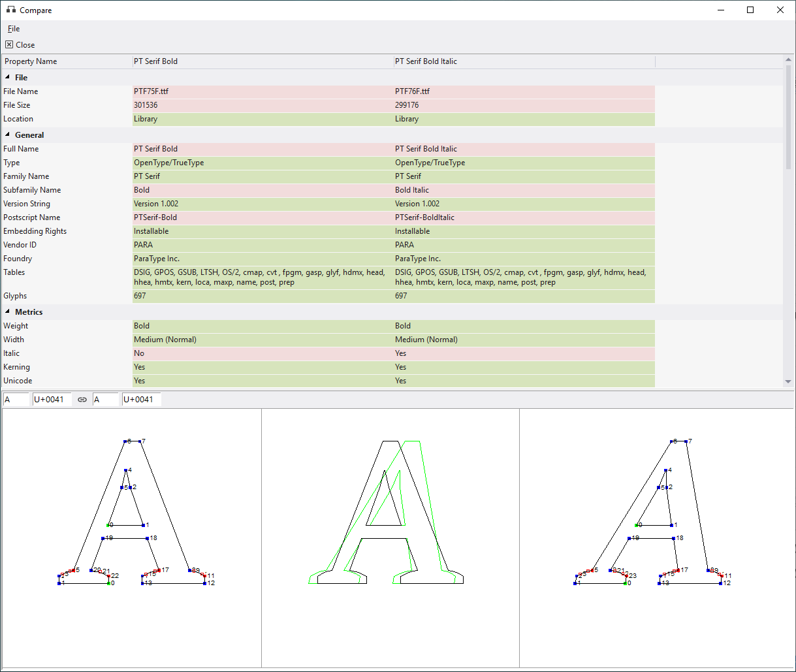796x672 pixels.
Task: Click the left Unicode field U+0041
Action: click(52, 399)
